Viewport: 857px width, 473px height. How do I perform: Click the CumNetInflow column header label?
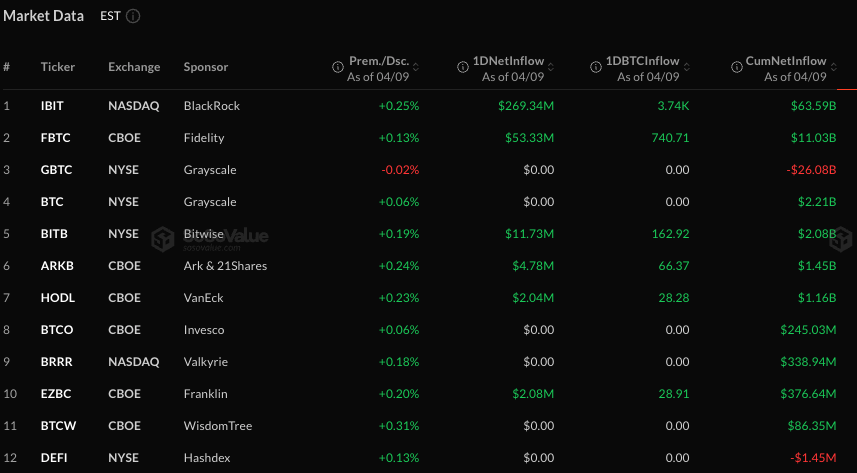786,61
